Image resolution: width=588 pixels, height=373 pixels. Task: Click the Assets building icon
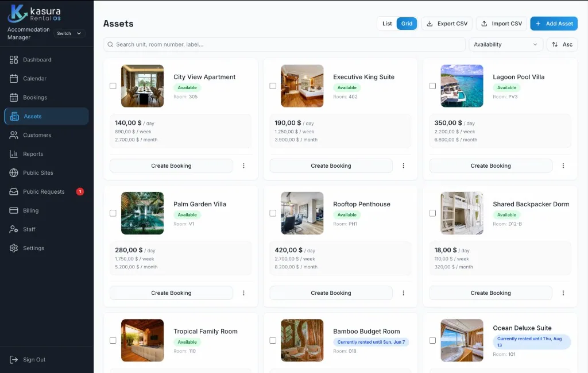[x=14, y=116]
